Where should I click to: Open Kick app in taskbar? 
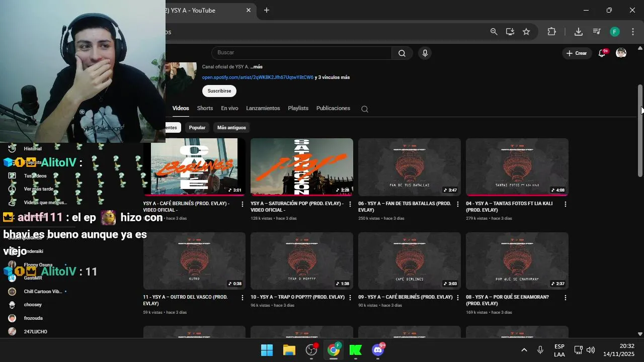click(x=356, y=350)
